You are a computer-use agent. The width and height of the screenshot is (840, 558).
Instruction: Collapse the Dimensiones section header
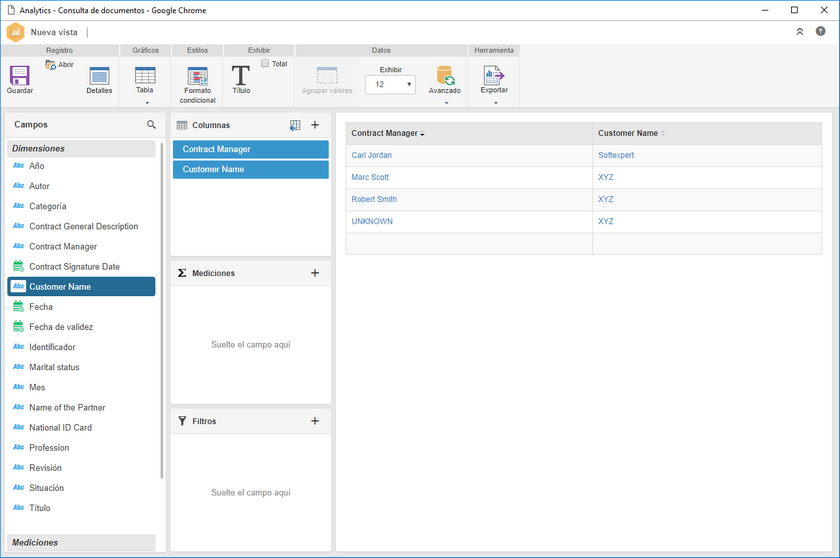click(x=81, y=148)
